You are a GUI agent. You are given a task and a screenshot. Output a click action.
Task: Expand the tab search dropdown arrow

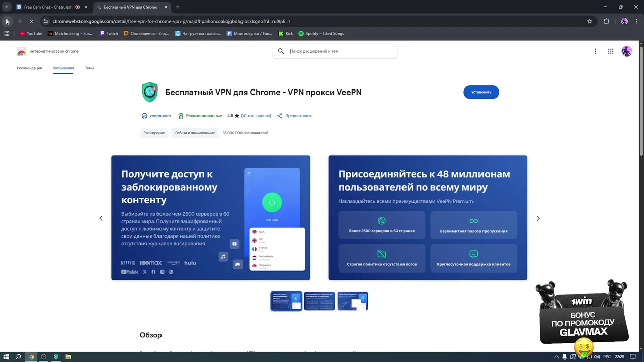(x=7, y=7)
